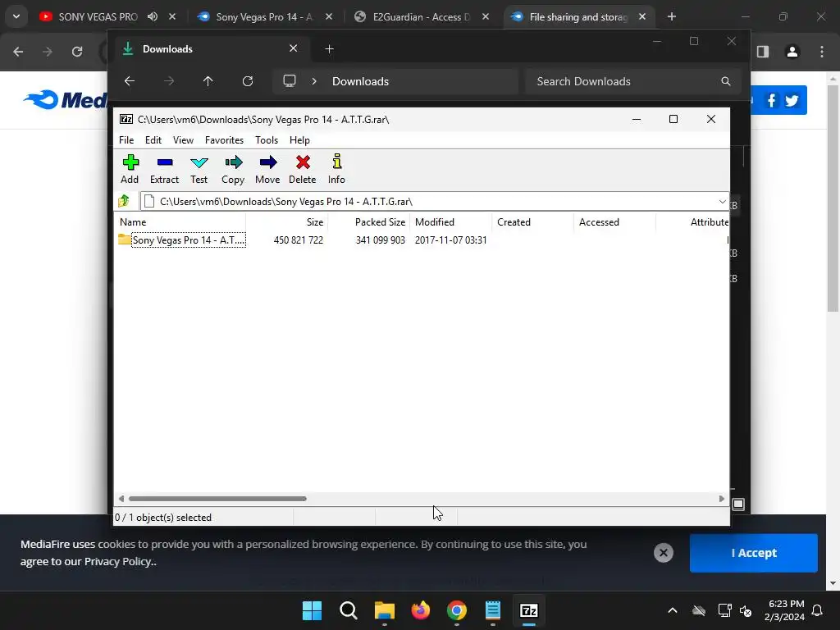The width and height of the screenshot is (840, 630).
Task: Click the search magnifier in Explorer
Action: coord(726,81)
